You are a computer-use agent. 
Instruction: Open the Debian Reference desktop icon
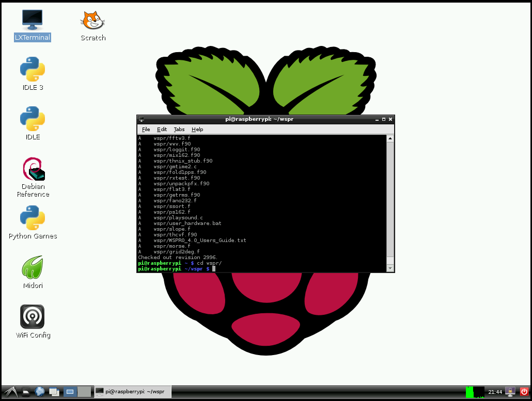[33, 177]
